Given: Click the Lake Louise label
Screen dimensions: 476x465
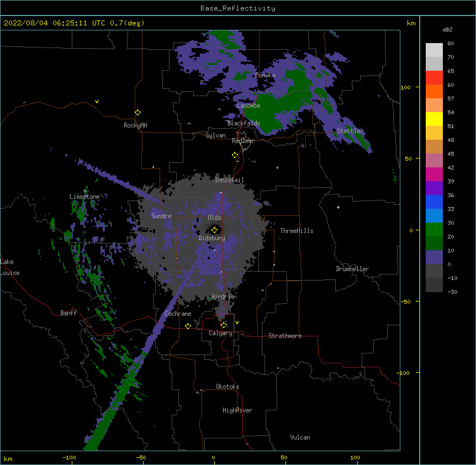Looking at the screenshot, I should pyautogui.click(x=10, y=267).
